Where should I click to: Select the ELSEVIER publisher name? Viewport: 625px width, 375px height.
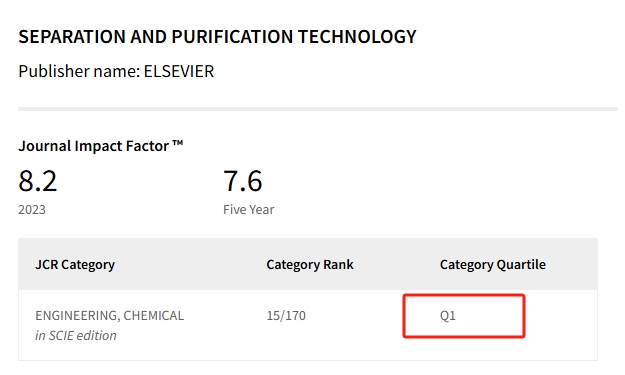click(179, 71)
